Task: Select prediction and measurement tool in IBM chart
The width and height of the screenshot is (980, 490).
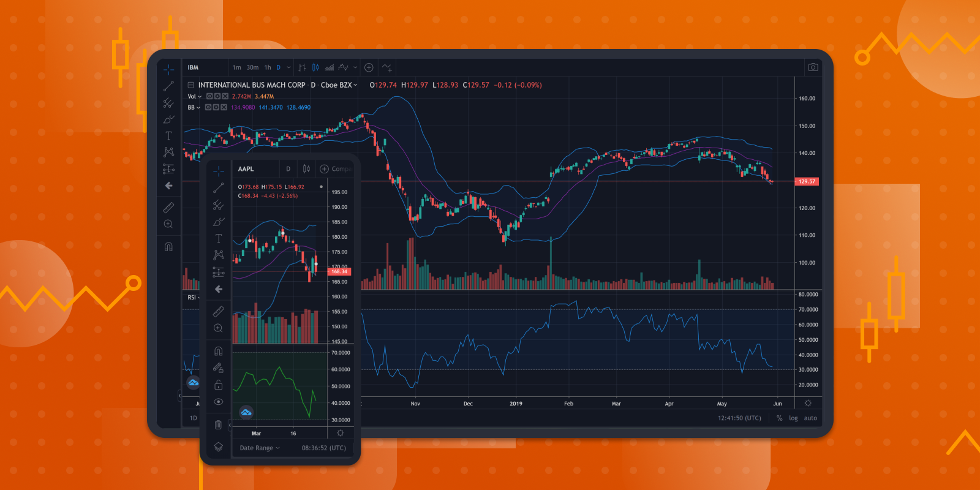Action: [168, 168]
